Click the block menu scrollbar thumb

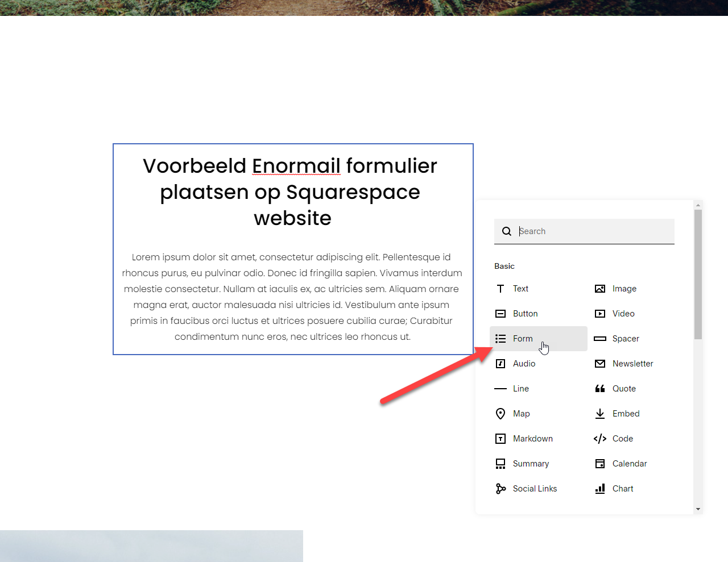click(698, 274)
